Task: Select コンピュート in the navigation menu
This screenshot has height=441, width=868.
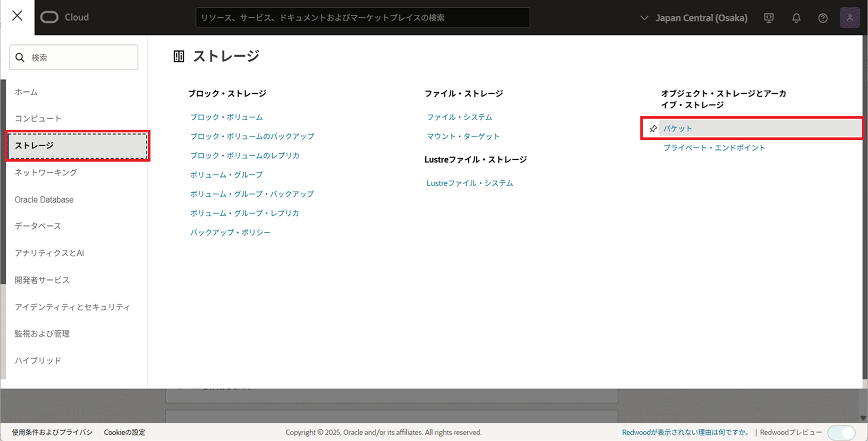Action: [38, 118]
